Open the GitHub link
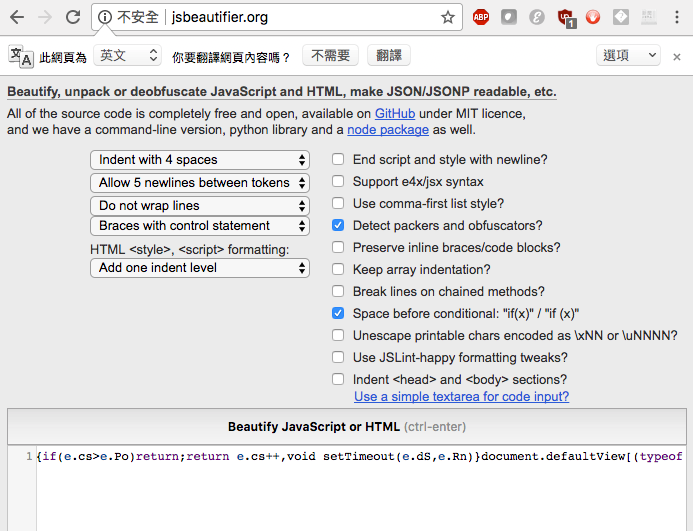Viewport: 693px width, 531px height. click(x=395, y=114)
